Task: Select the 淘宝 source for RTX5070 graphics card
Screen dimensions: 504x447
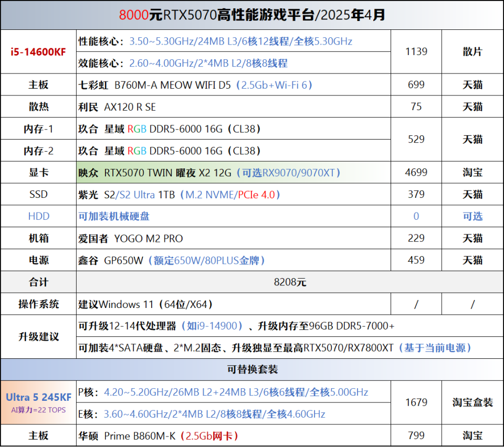Action: pyautogui.click(x=472, y=173)
